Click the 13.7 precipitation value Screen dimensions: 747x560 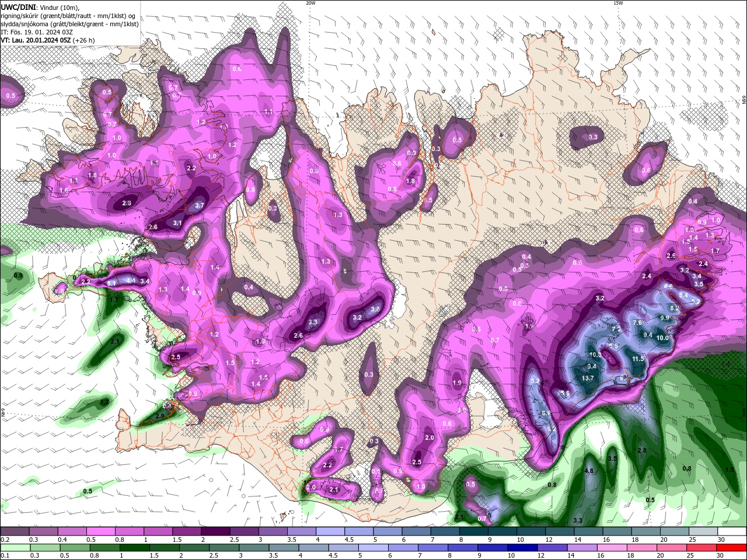click(x=588, y=379)
